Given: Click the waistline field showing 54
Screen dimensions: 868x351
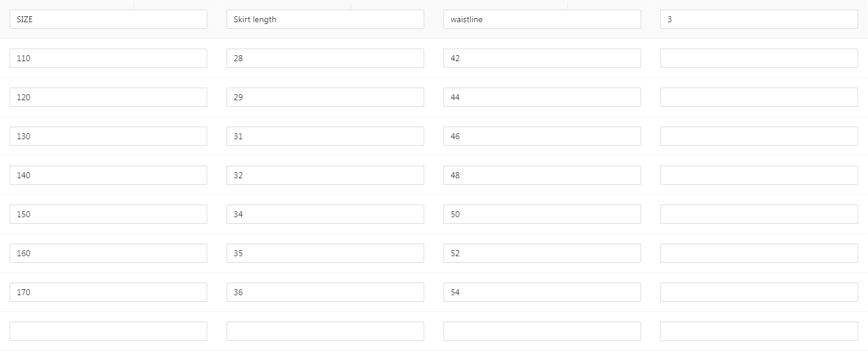Looking at the screenshot, I should (542, 292).
